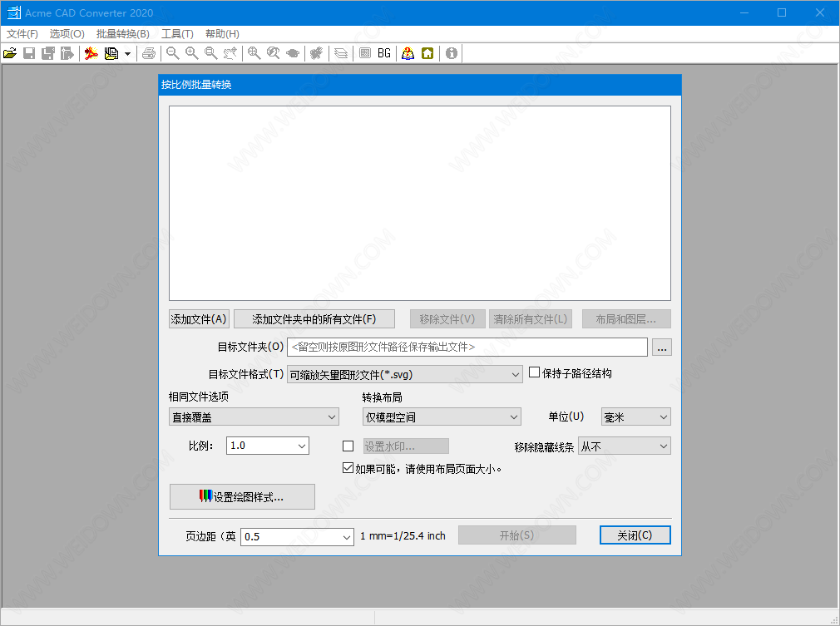Image resolution: width=840 pixels, height=626 pixels.
Task: Enable the watermark checkbox beside 设置水印
Action: click(x=348, y=446)
